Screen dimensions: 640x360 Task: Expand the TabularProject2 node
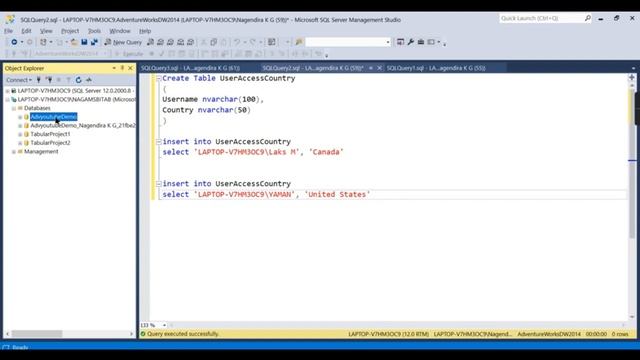pyautogui.click(x=20, y=143)
